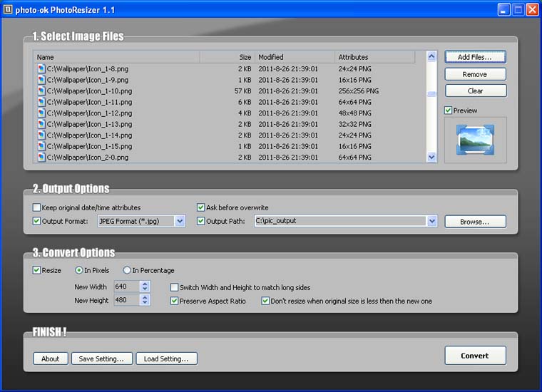Image resolution: width=542 pixels, height=392 pixels.
Task: Start conversion with the Convert button
Action: (475, 356)
